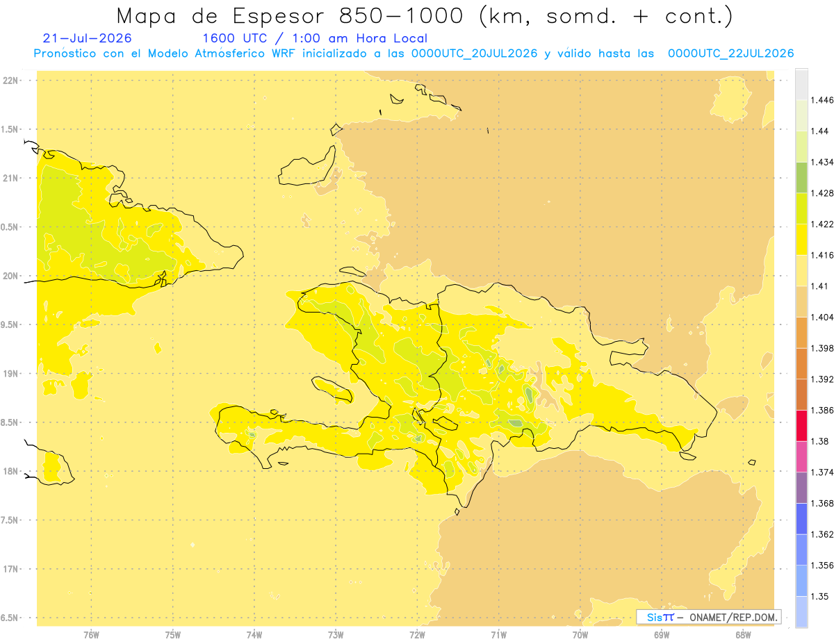This screenshot has width=834, height=644.
Task: Click the "0.5N" latitude label
Action: [x=10, y=226]
